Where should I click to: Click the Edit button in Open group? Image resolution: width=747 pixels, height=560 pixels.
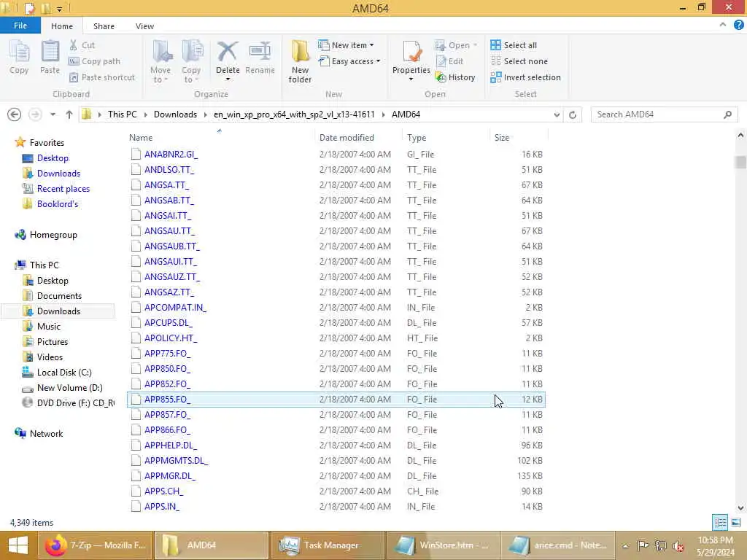pos(449,61)
